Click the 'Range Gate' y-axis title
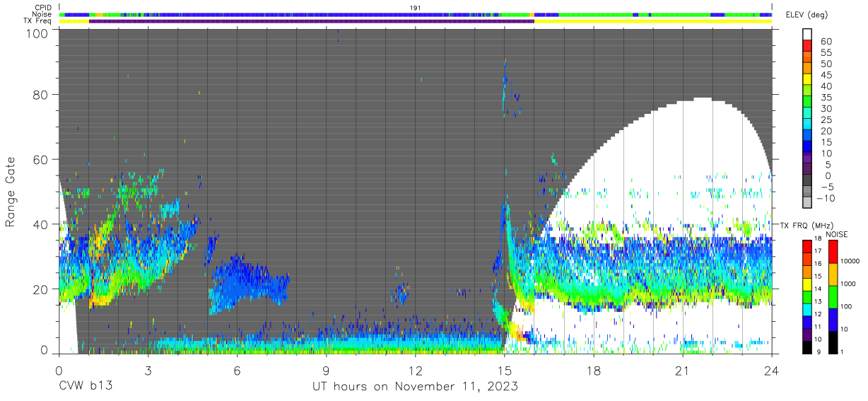 click(11, 192)
